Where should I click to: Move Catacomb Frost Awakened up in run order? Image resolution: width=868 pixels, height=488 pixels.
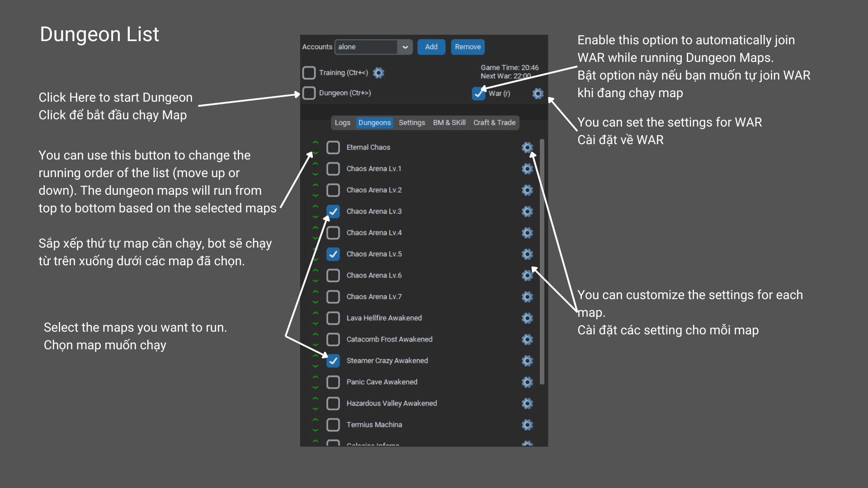coord(316,334)
